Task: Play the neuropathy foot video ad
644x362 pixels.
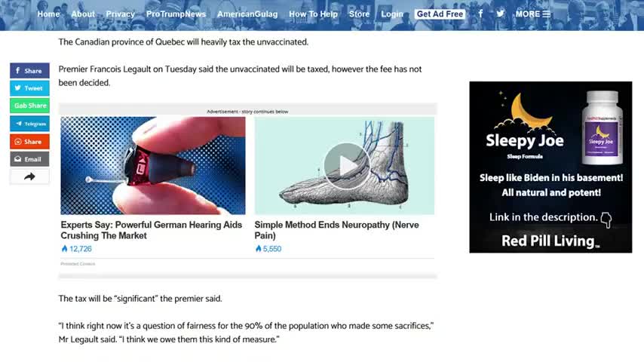Action: click(x=346, y=166)
